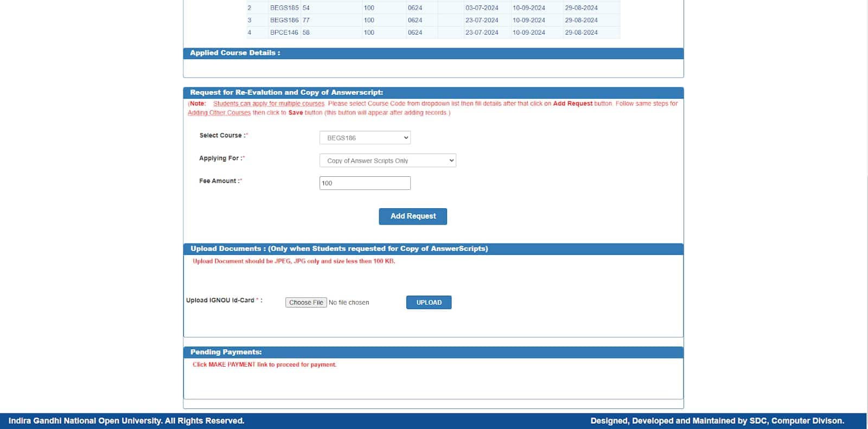Click BPCE146 course code cell
Image resolution: width=868 pixels, height=429 pixels.
pos(284,33)
